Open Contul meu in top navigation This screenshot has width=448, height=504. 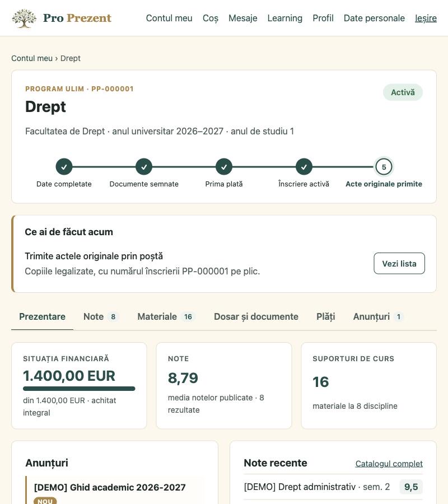tap(169, 18)
